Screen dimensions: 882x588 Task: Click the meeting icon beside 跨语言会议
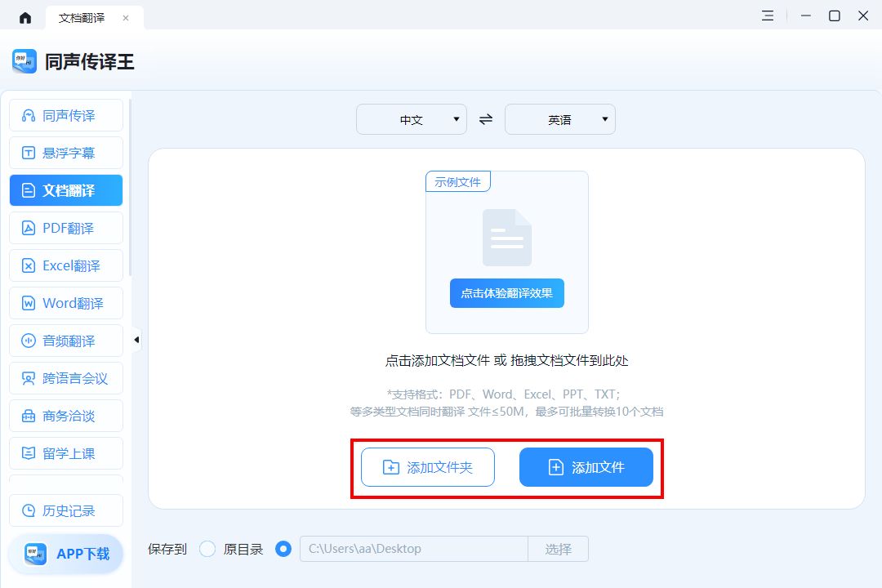coord(28,378)
